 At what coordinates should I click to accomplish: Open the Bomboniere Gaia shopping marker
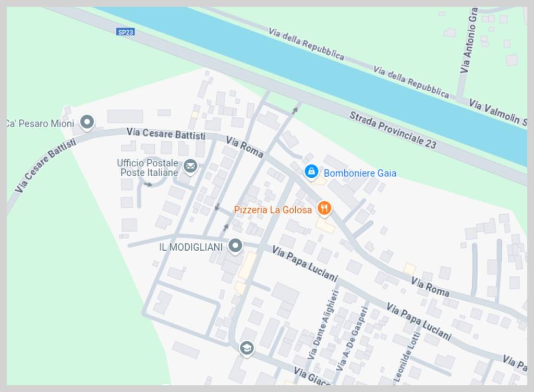311,172
